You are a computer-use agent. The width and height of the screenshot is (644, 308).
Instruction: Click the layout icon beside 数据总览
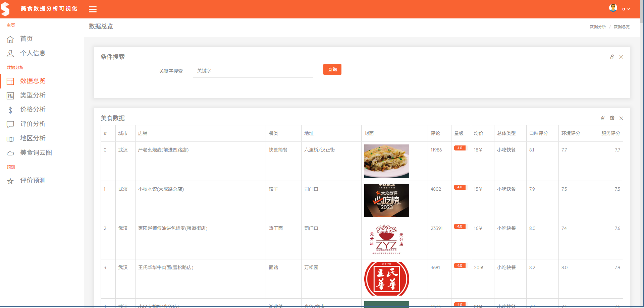coord(10,81)
